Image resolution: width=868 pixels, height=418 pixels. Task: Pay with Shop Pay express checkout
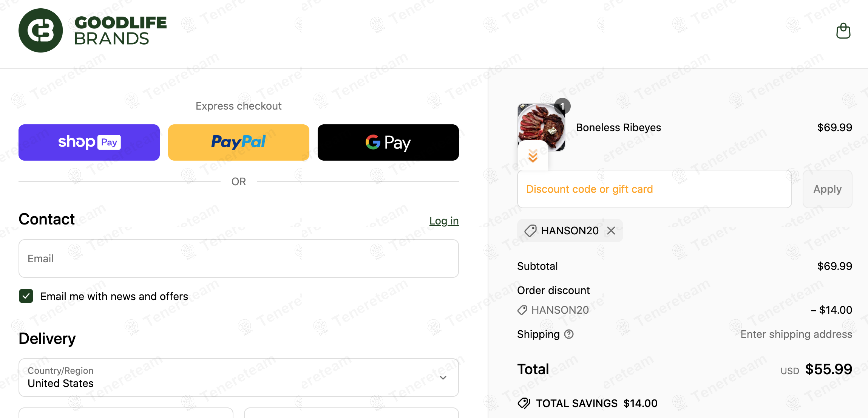[x=89, y=142]
